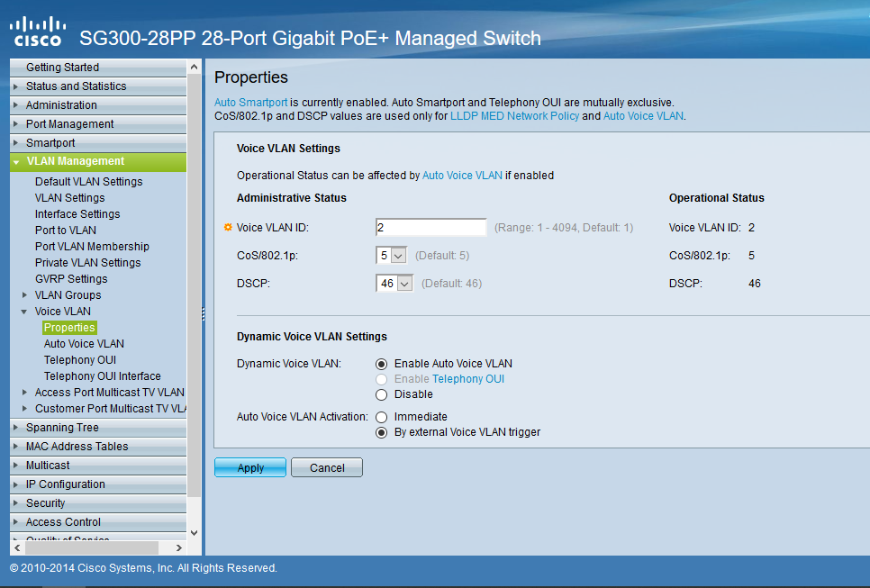The image size is (870, 588).
Task: Choose By external Voice VLAN trigger option
Action: [x=381, y=432]
